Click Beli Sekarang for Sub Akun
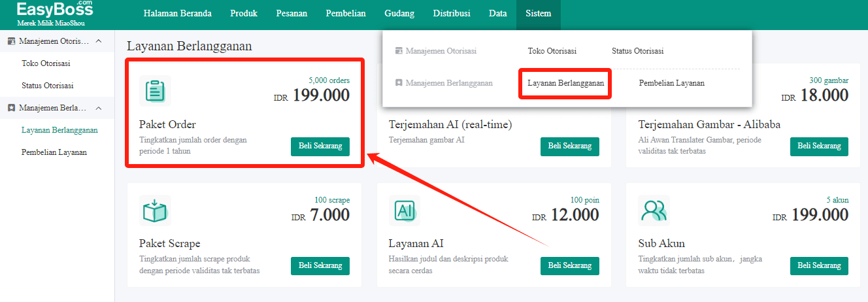This screenshot has width=868, height=302. 820,266
